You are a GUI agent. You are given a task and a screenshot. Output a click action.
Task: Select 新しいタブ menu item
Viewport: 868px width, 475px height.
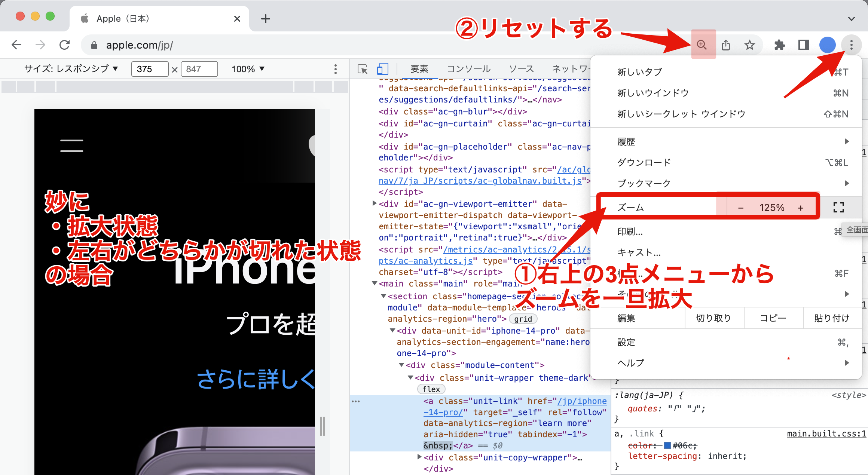(x=726, y=72)
